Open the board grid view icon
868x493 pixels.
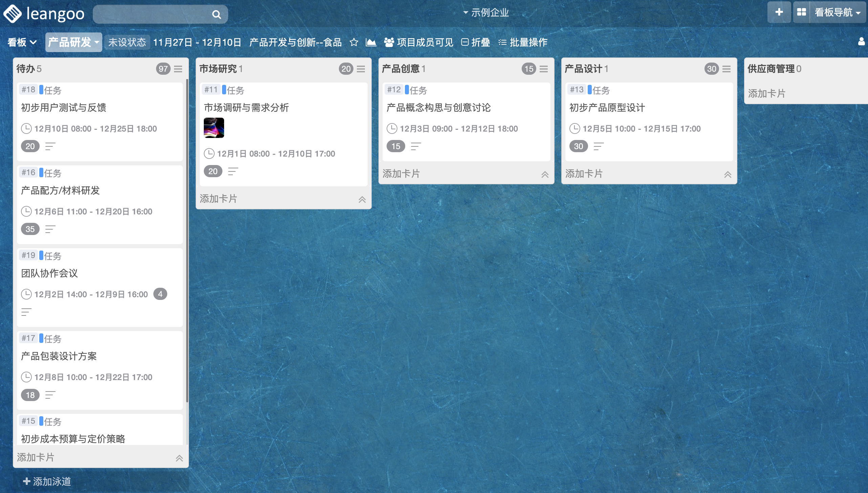click(801, 12)
